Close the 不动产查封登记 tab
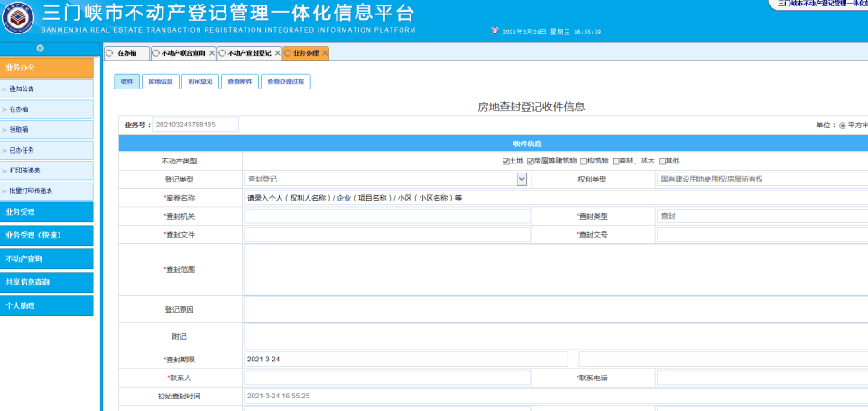868x411 pixels. coord(278,53)
